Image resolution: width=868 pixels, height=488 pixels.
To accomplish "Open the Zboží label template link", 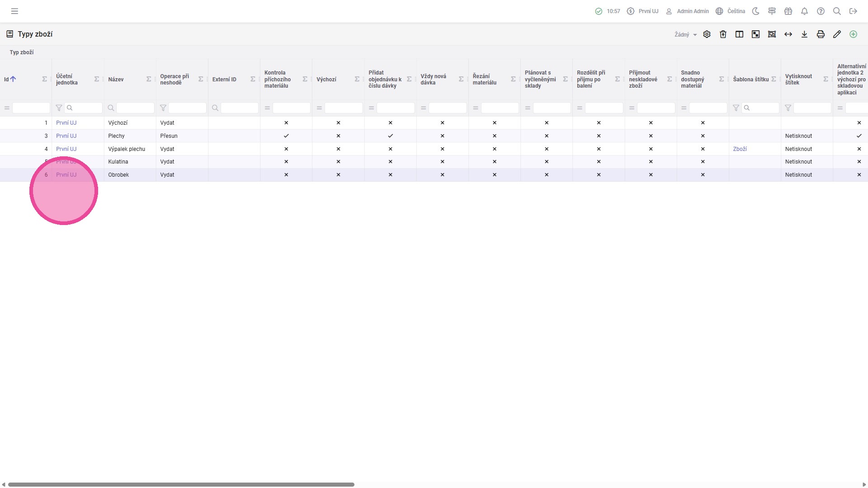I will pyautogui.click(x=740, y=149).
